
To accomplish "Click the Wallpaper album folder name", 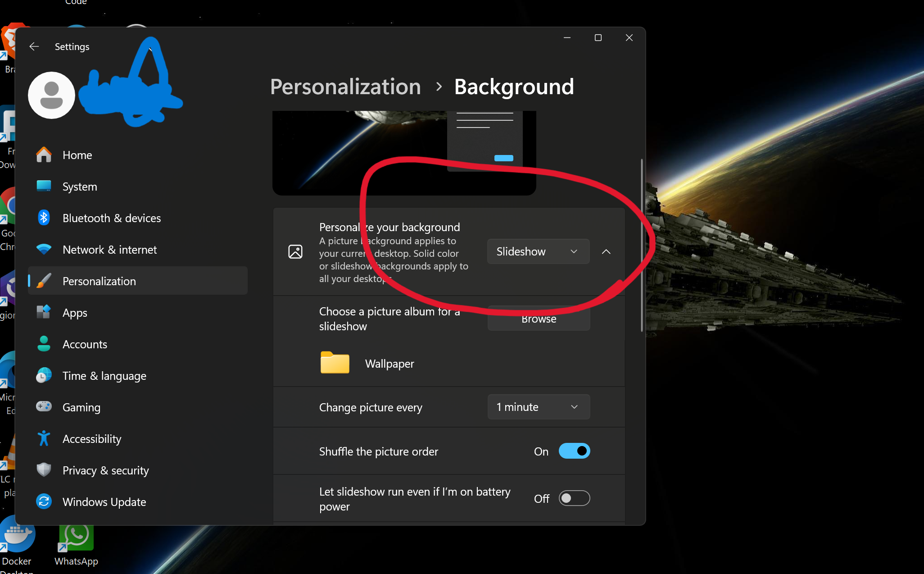I will tap(390, 364).
